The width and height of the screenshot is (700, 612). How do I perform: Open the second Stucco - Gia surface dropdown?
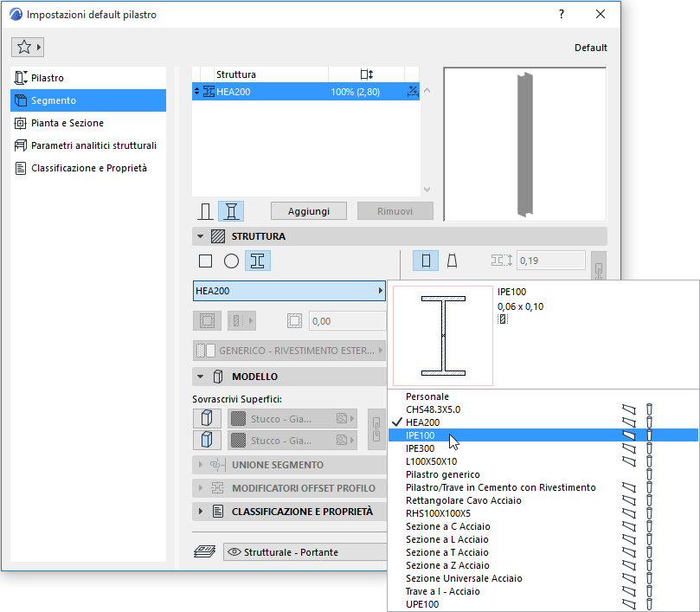pos(292,440)
